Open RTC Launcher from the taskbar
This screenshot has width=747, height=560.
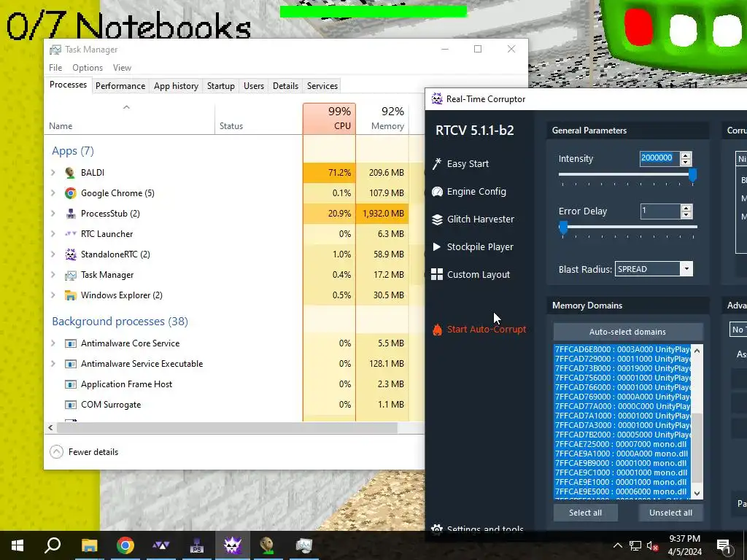pyautogui.click(x=161, y=545)
